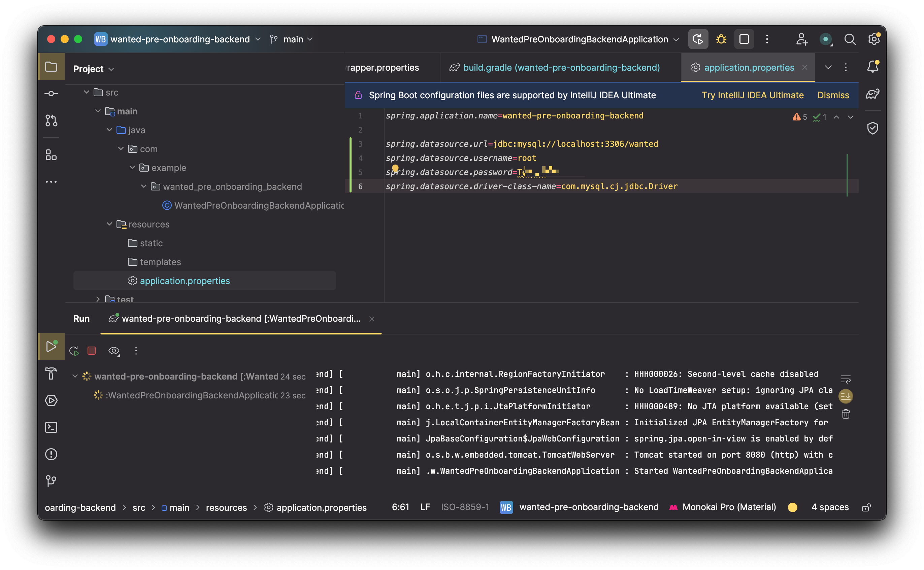Image resolution: width=924 pixels, height=570 pixels.
Task: Collapse the src folder
Action: 86,92
